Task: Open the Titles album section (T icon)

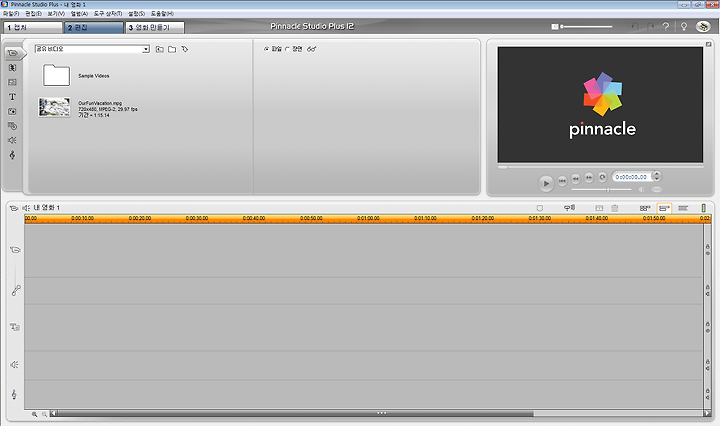Action: (x=12, y=97)
